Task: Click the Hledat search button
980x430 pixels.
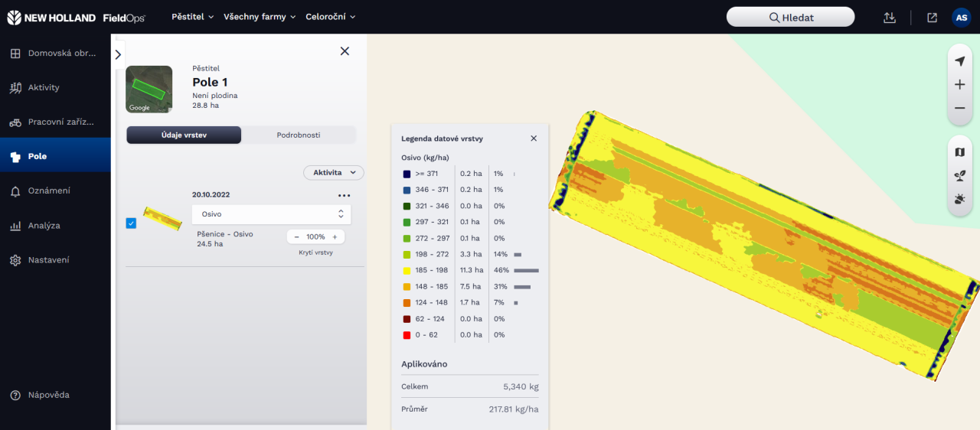Action: pyautogui.click(x=790, y=18)
